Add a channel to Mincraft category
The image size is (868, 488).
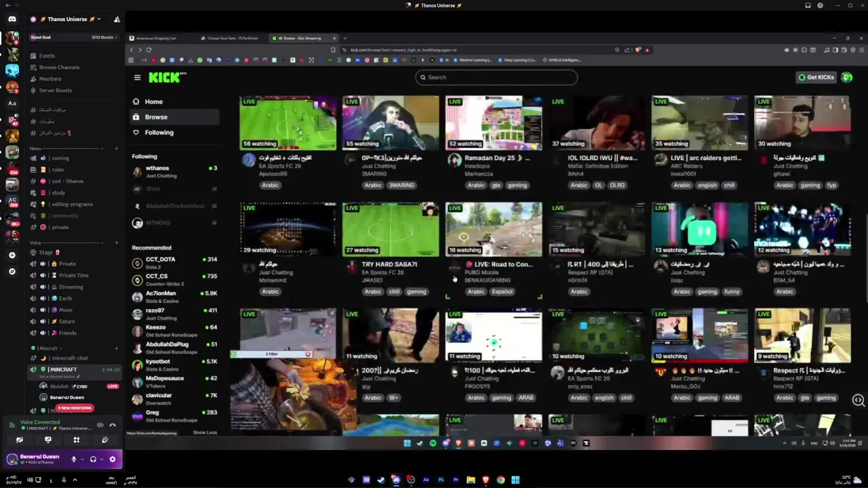click(x=117, y=348)
